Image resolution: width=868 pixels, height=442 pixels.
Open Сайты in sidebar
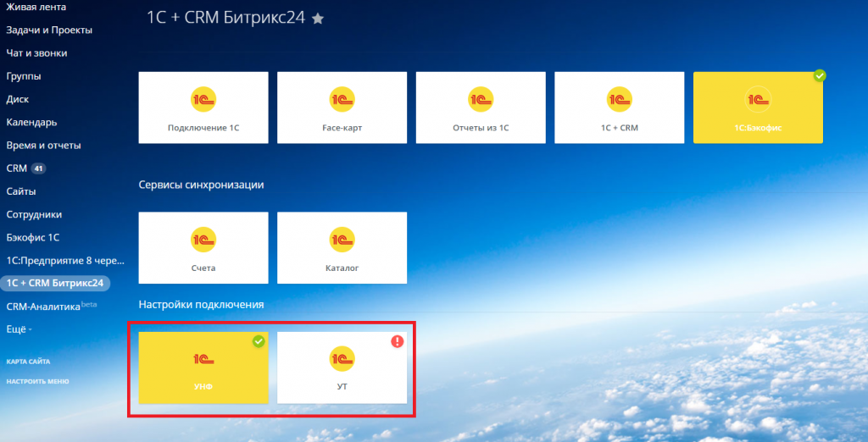[21, 191]
